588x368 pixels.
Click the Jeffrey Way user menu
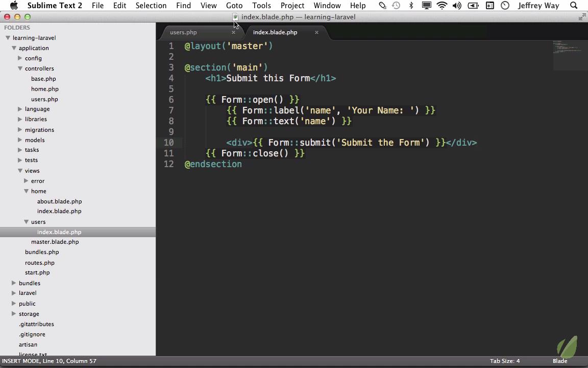538,5
